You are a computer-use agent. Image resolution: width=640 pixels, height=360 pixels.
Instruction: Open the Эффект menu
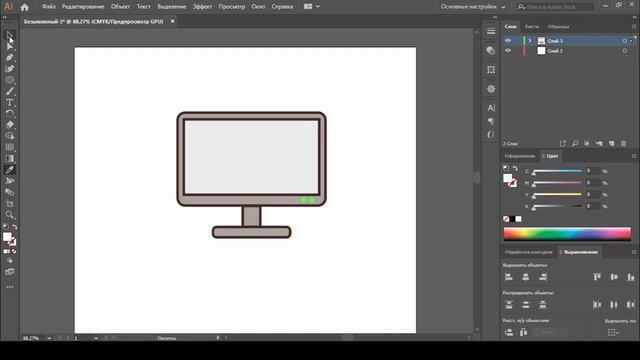(x=202, y=7)
